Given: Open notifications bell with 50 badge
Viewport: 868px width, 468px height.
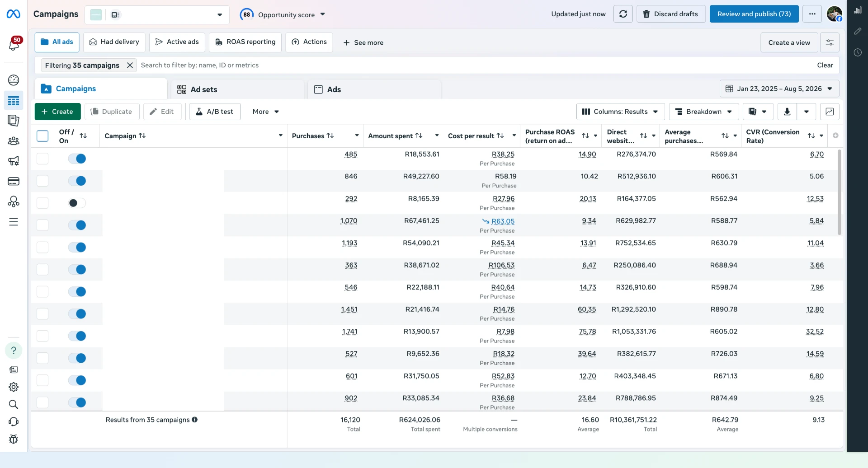Looking at the screenshot, I should point(14,44).
